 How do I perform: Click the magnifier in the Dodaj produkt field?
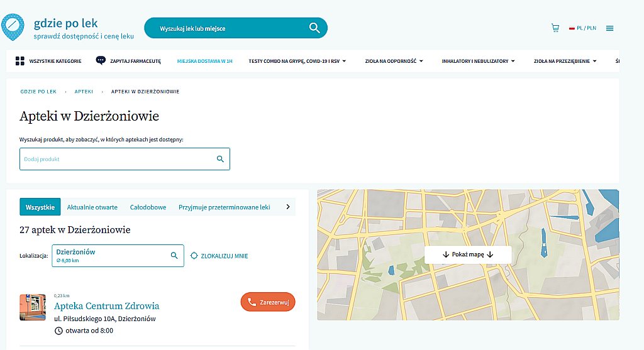coord(220,159)
